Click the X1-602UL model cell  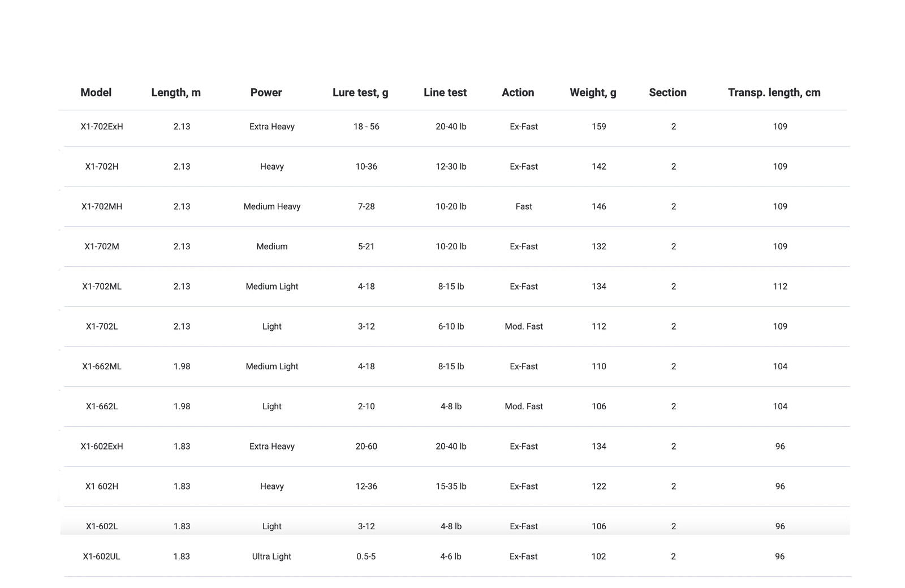(x=102, y=557)
